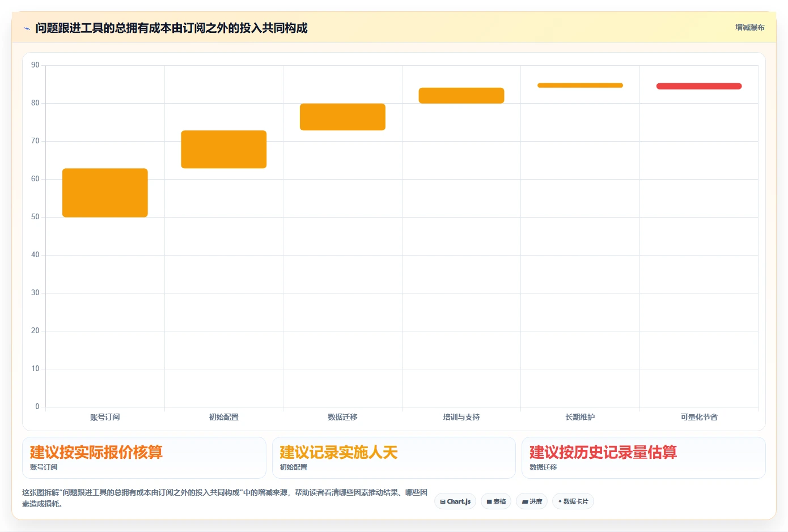The width and height of the screenshot is (788, 532).
Task: Select the 账号订阅 waterfall bar
Action: (x=105, y=193)
